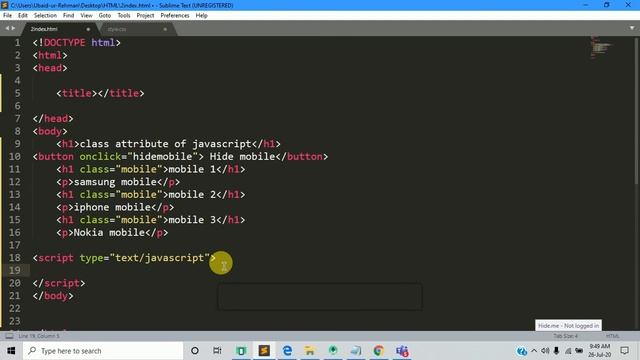Click the microphone tray icon
The image size is (640, 360).
(556, 351)
